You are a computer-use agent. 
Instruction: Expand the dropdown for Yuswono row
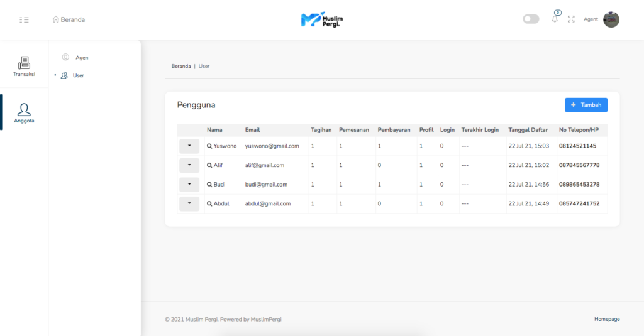pyautogui.click(x=189, y=146)
